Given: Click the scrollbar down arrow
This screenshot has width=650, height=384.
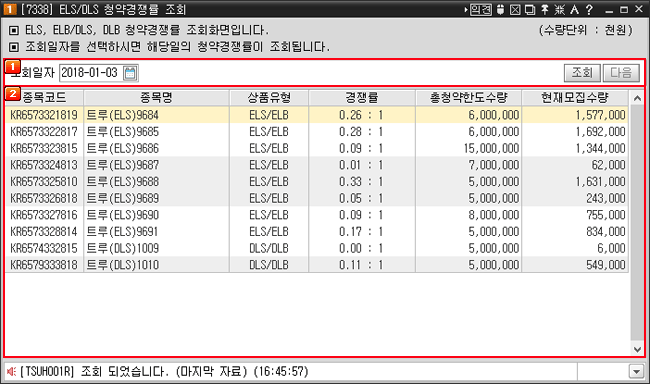Looking at the screenshot, I should tap(638, 349).
